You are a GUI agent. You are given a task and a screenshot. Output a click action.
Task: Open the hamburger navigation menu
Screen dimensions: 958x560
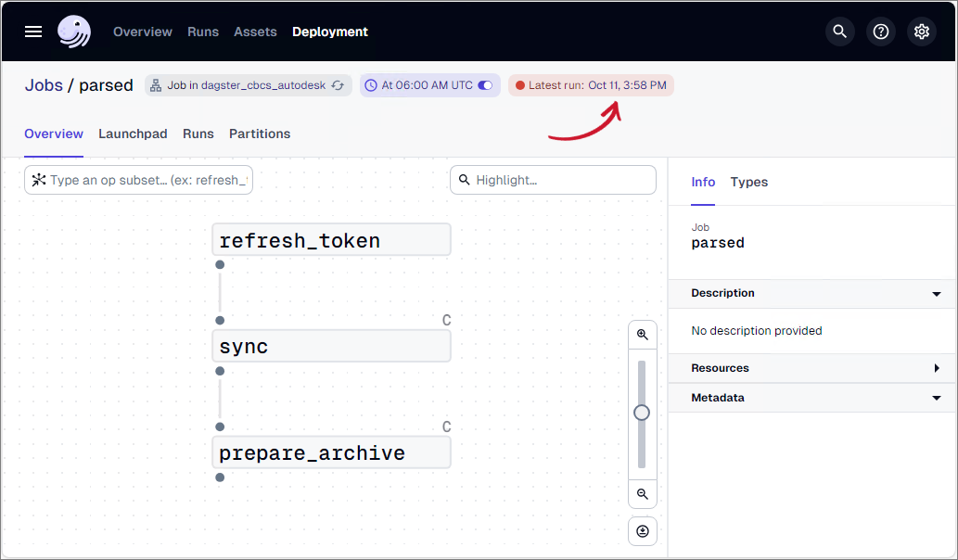click(x=33, y=32)
